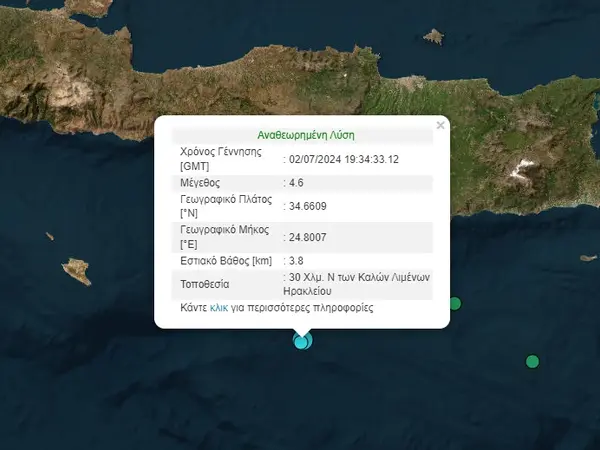
Task: Click the latitude value 34.6609
Action: [308, 206]
